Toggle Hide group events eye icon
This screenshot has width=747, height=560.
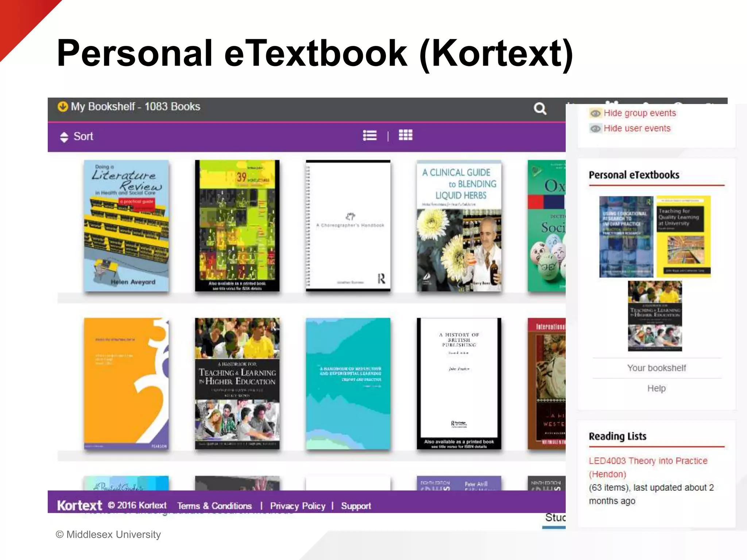click(x=595, y=113)
